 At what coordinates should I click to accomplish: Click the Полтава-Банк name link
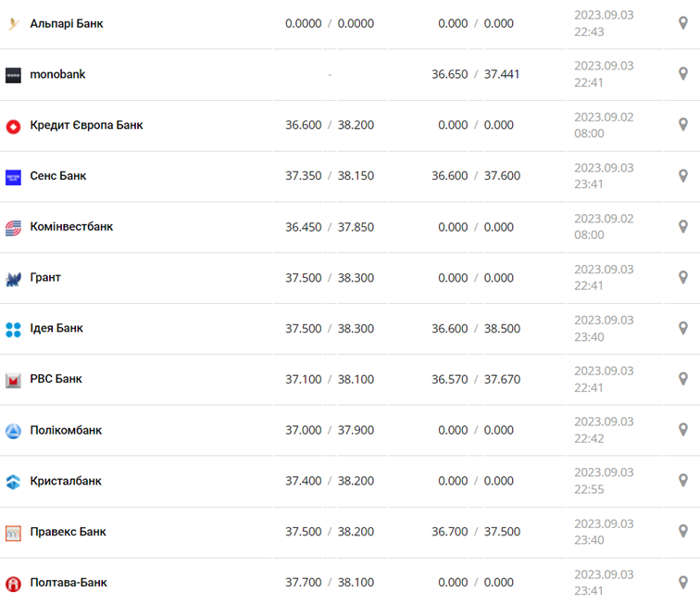pos(69,583)
